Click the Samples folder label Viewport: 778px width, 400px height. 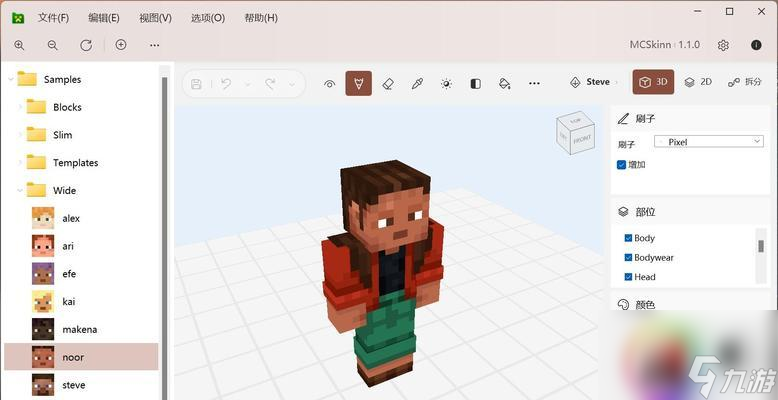pyautogui.click(x=63, y=79)
